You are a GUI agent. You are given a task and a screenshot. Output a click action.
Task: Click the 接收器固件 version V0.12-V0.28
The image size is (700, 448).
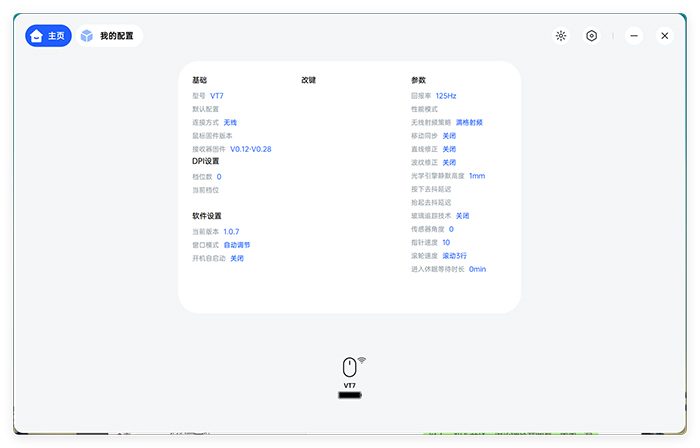[250, 149]
